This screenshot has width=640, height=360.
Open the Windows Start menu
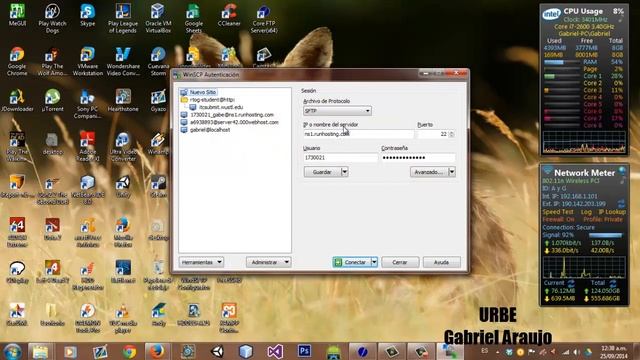point(12,351)
